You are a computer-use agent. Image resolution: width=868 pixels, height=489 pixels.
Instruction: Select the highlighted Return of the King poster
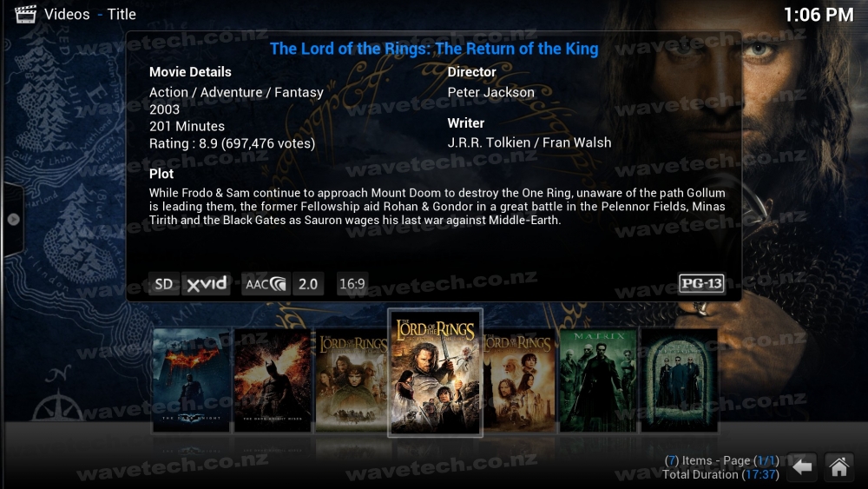tap(435, 373)
